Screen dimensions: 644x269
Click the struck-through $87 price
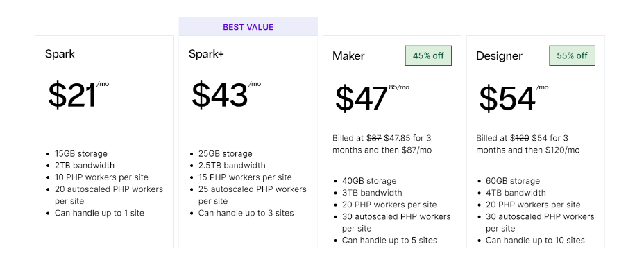(x=374, y=138)
